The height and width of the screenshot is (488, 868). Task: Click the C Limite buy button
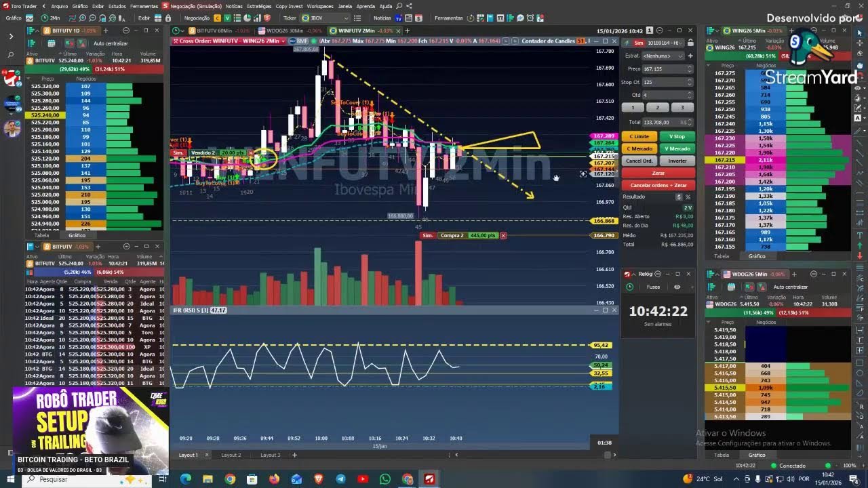(x=639, y=136)
